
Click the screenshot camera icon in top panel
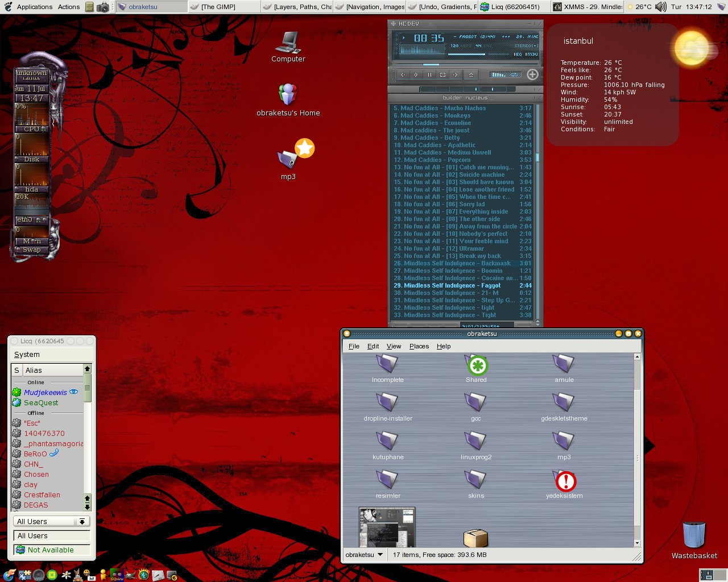(x=103, y=7)
